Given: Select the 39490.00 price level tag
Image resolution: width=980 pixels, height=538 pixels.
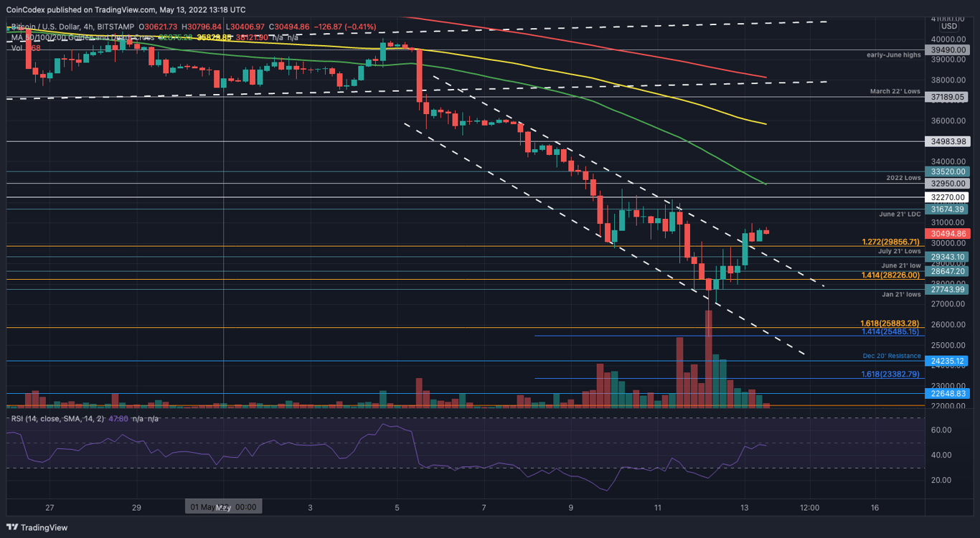Looking at the screenshot, I should (x=947, y=49).
